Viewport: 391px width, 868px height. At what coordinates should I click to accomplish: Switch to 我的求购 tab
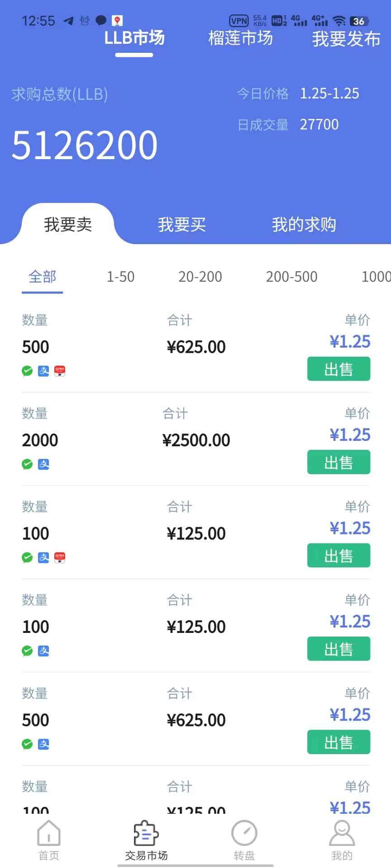pos(304,224)
